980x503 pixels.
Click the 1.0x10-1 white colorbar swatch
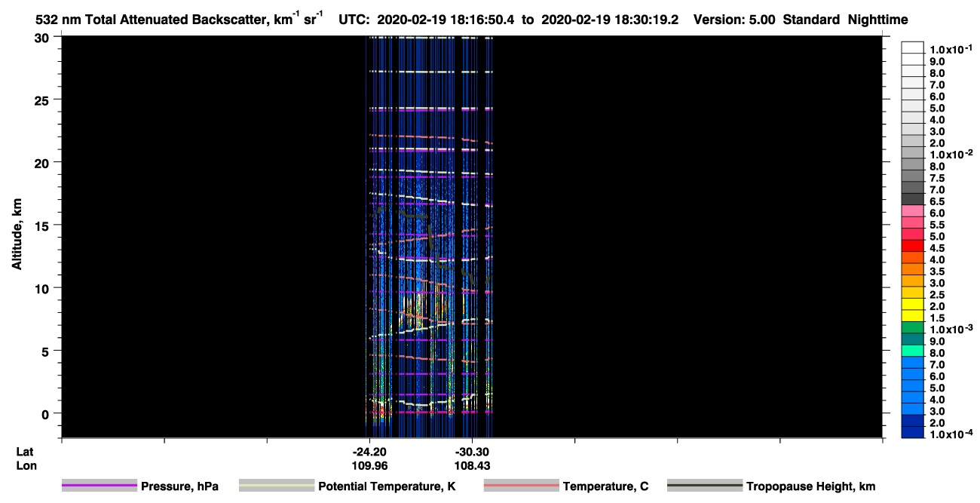tap(913, 48)
